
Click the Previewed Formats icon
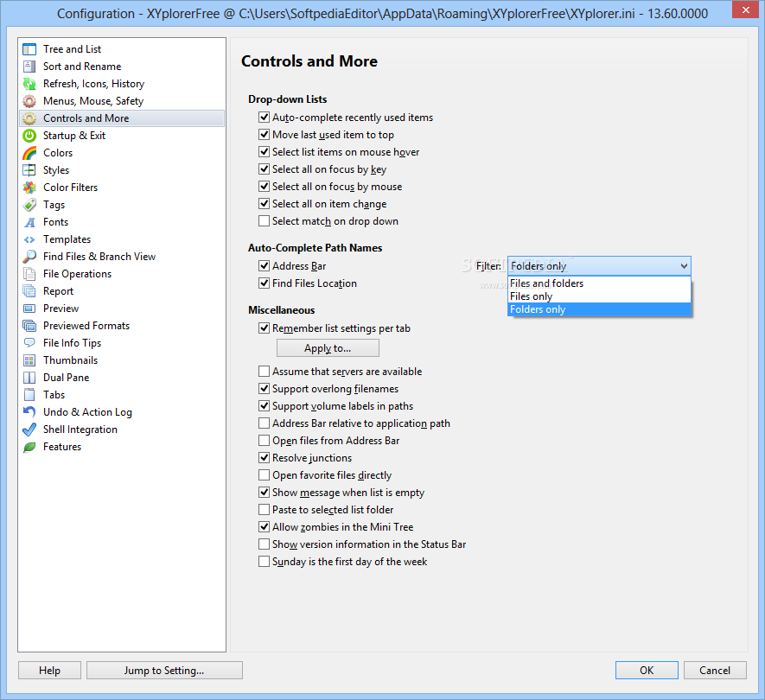pyautogui.click(x=29, y=326)
